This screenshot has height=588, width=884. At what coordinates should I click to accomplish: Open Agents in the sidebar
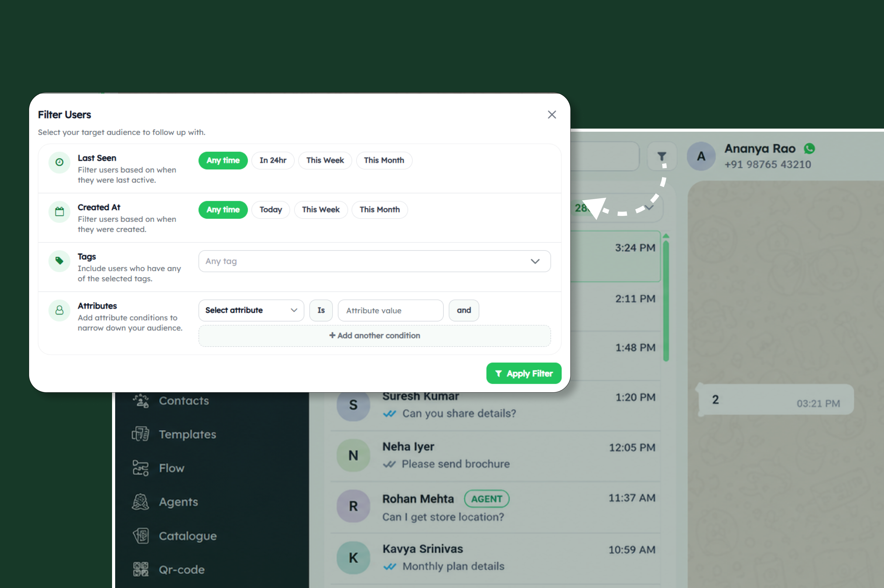pos(178,502)
